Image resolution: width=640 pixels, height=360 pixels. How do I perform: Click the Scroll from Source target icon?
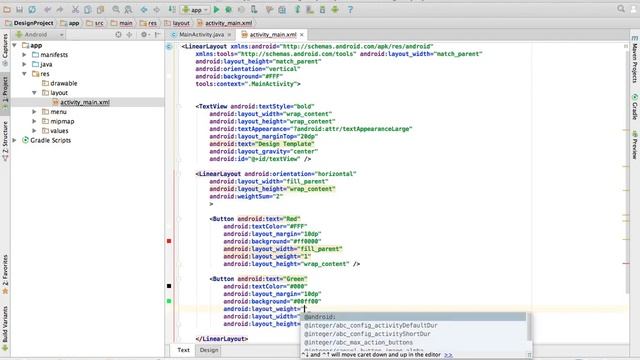[118, 35]
